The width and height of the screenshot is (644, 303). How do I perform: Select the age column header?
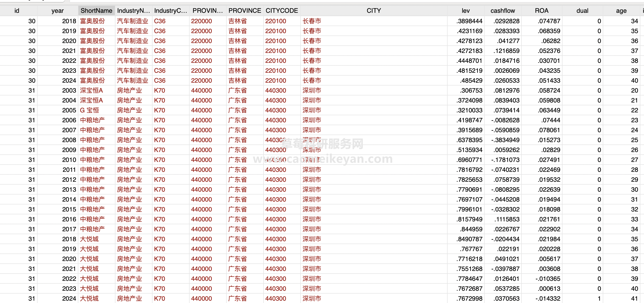pos(621,11)
